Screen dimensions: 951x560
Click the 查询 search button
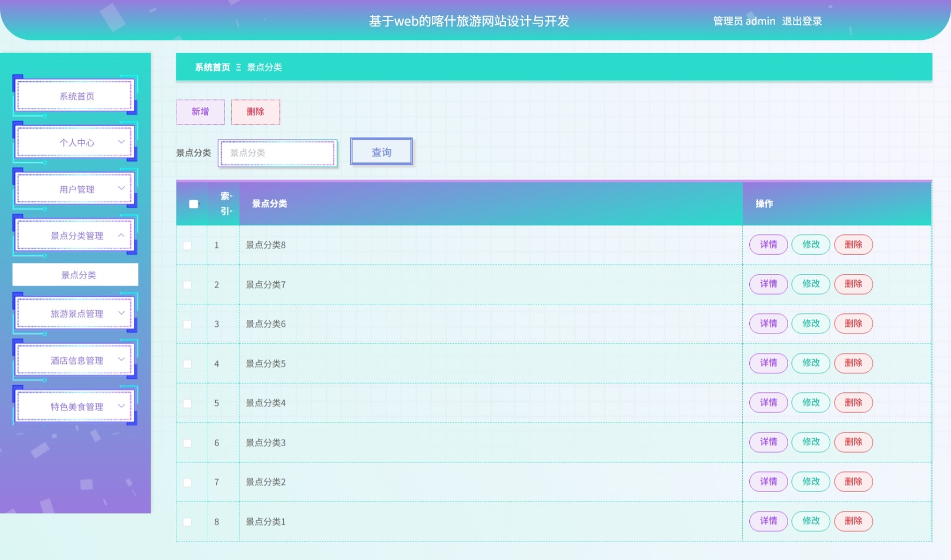click(381, 152)
